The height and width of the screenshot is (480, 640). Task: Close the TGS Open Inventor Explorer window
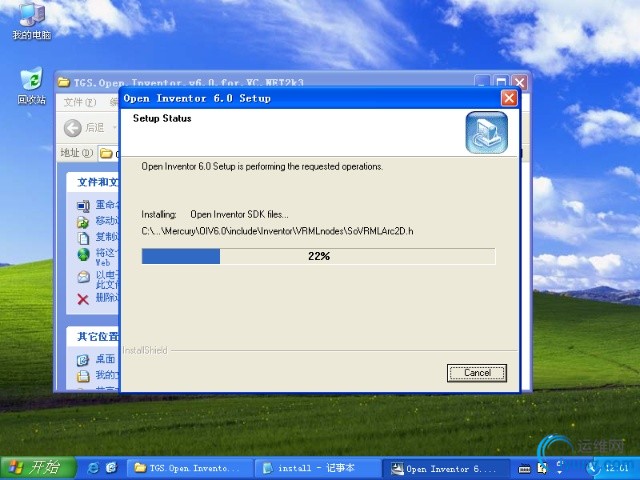click(520, 82)
